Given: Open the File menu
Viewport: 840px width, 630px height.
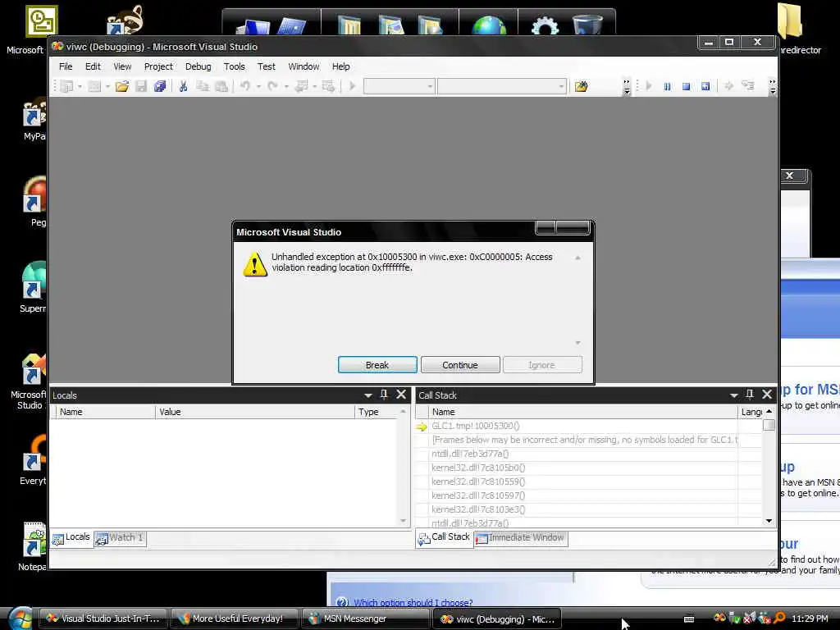Looking at the screenshot, I should click(66, 66).
